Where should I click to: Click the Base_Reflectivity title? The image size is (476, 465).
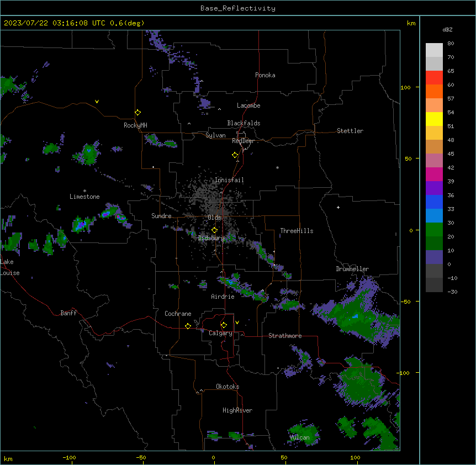point(238,8)
